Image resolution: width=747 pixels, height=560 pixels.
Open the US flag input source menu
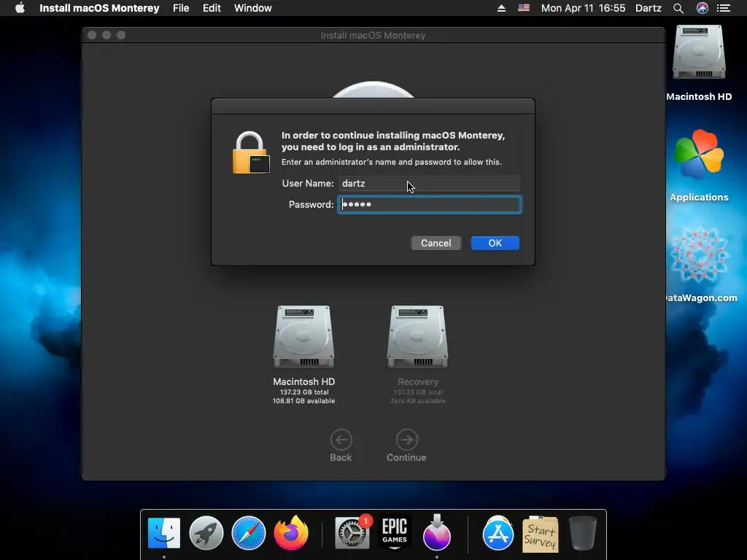click(524, 8)
